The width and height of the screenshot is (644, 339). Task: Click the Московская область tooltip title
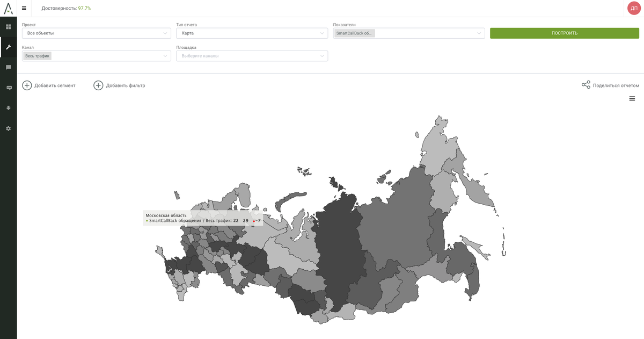click(x=166, y=215)
